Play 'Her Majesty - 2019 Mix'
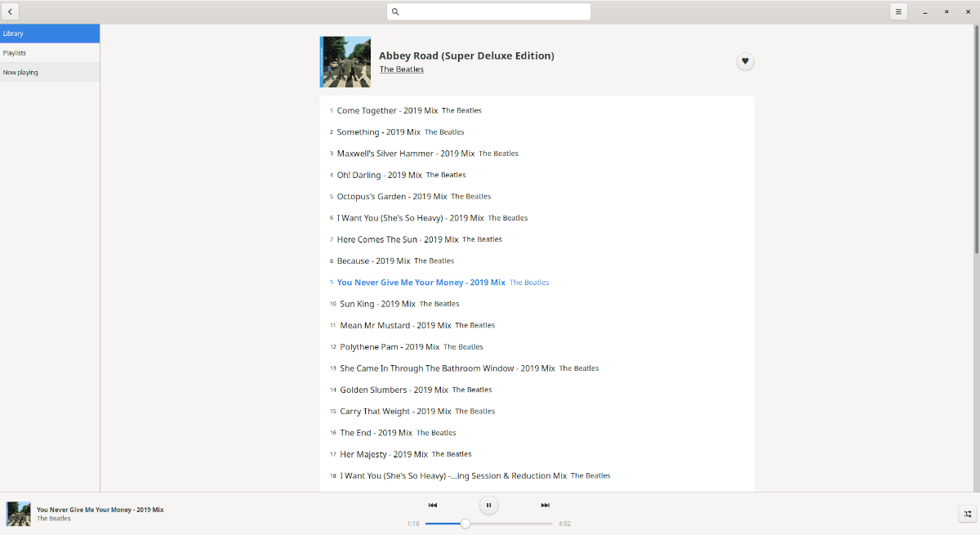This screenshot has height=535, width=980. point(537,454)
